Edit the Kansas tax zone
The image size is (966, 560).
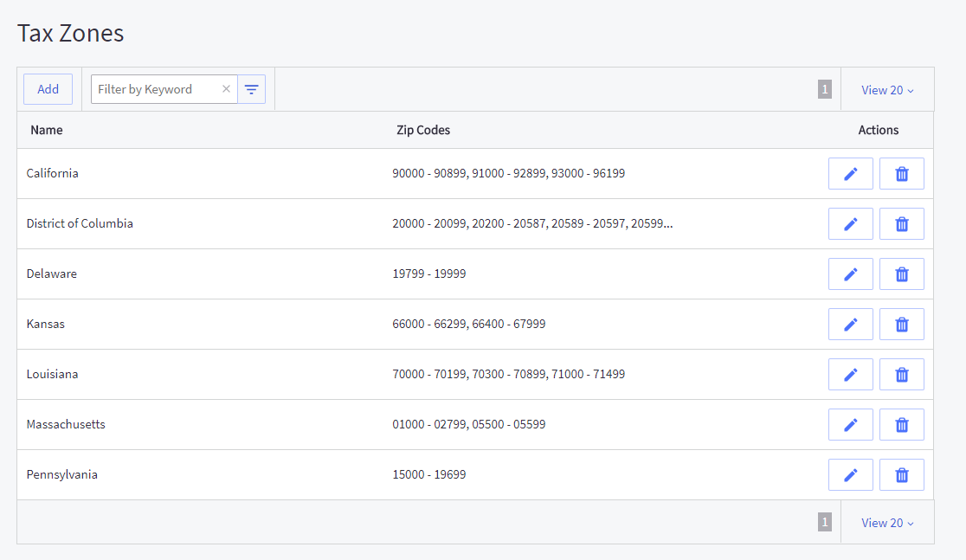point(850,324)
